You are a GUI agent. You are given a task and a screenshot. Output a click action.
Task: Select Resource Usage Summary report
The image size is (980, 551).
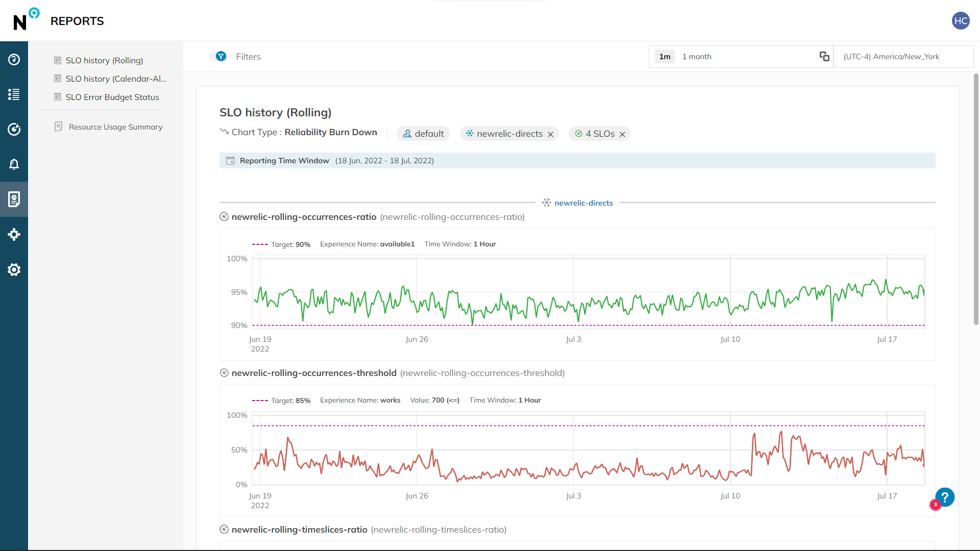[115, 127]
